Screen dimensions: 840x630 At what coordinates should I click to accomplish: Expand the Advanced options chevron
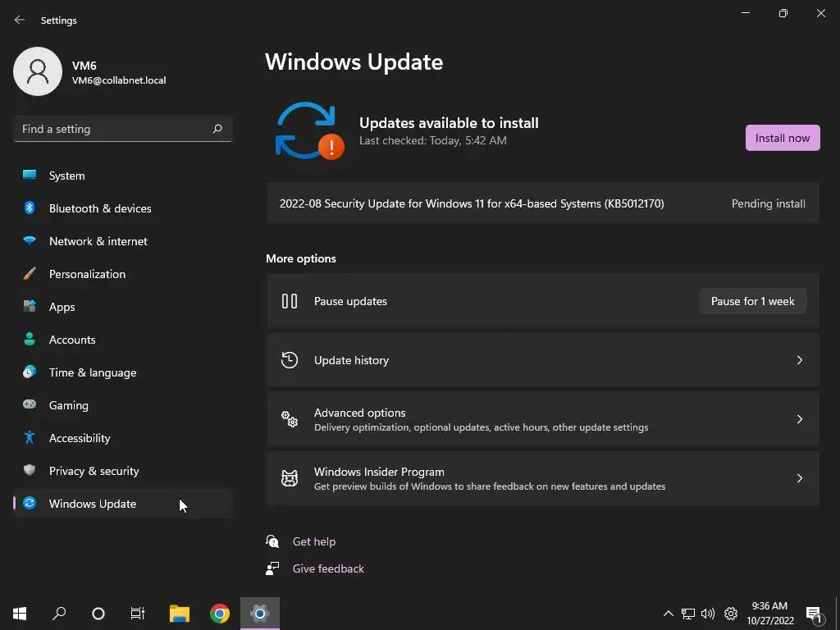pos(799,419)
